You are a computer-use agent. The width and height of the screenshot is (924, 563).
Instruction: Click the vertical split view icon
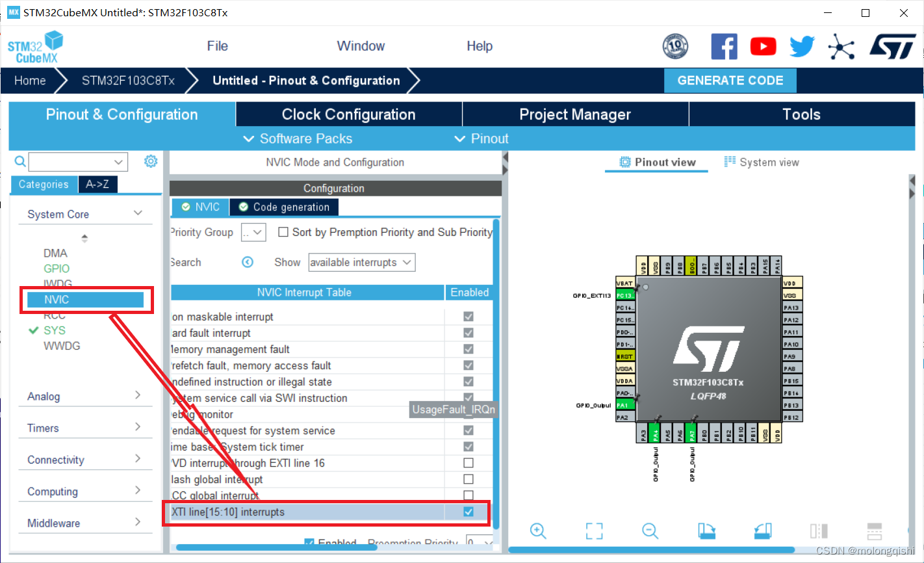pyautogui.click(x=819, y=530)
